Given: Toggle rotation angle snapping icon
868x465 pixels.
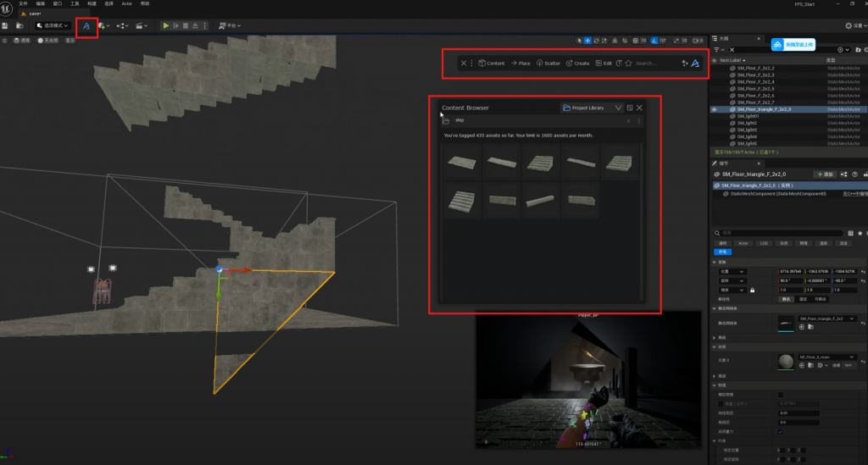Looking at the screenshot, I should (654, 41).
